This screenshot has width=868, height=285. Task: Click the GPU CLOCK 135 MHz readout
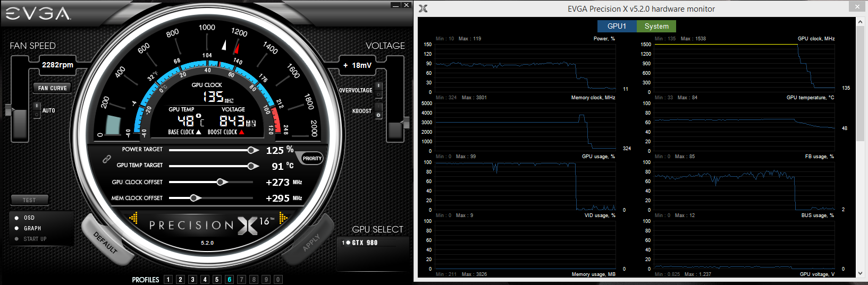pos(218,97)
